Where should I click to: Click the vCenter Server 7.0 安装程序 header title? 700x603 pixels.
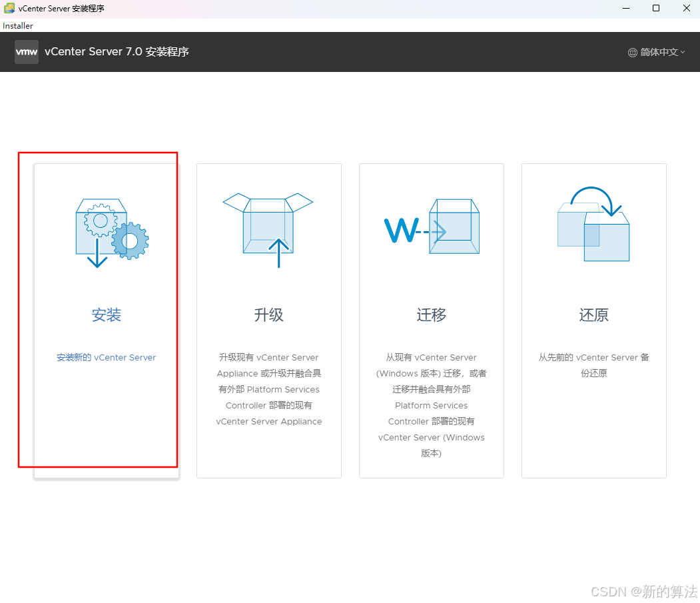(x=117, y=52)
